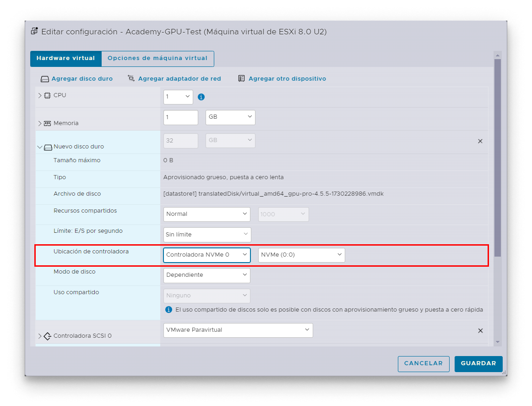The height and width of the screenshot is (406, 532).
Task: Click the Agregar otro dispositivo icon
Action: pos(241,78)
